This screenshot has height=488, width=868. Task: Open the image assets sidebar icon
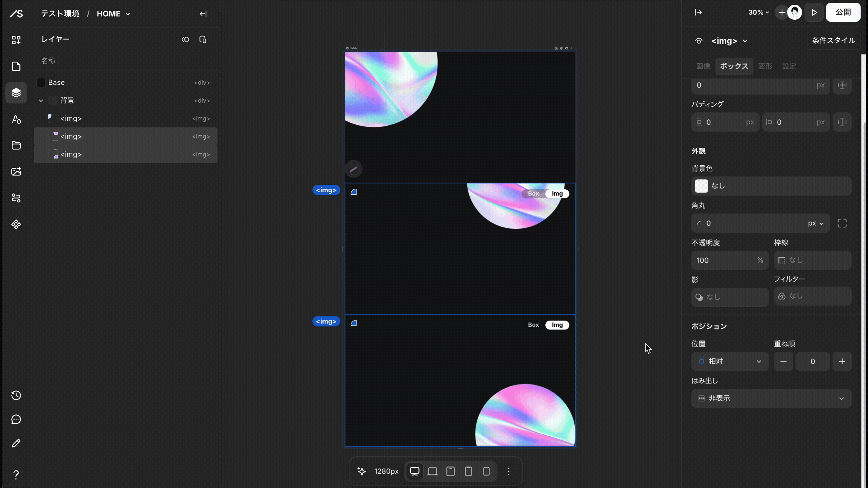click(16, 171)
